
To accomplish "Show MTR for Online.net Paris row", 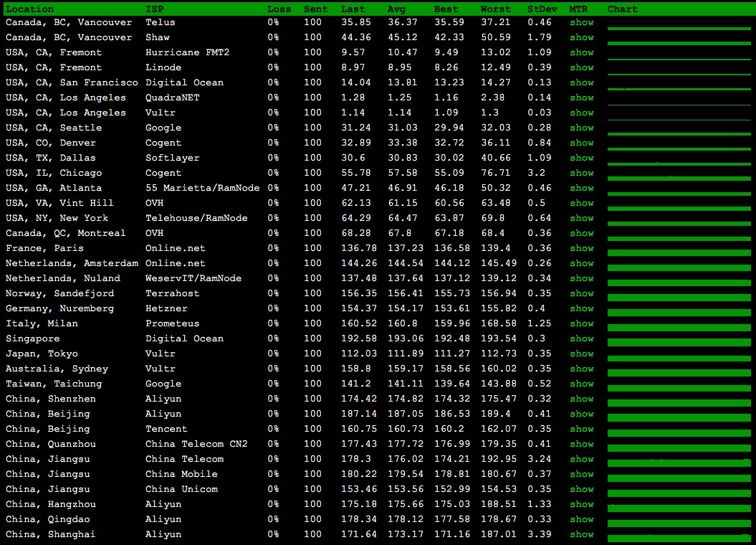I will coord(581,248).
